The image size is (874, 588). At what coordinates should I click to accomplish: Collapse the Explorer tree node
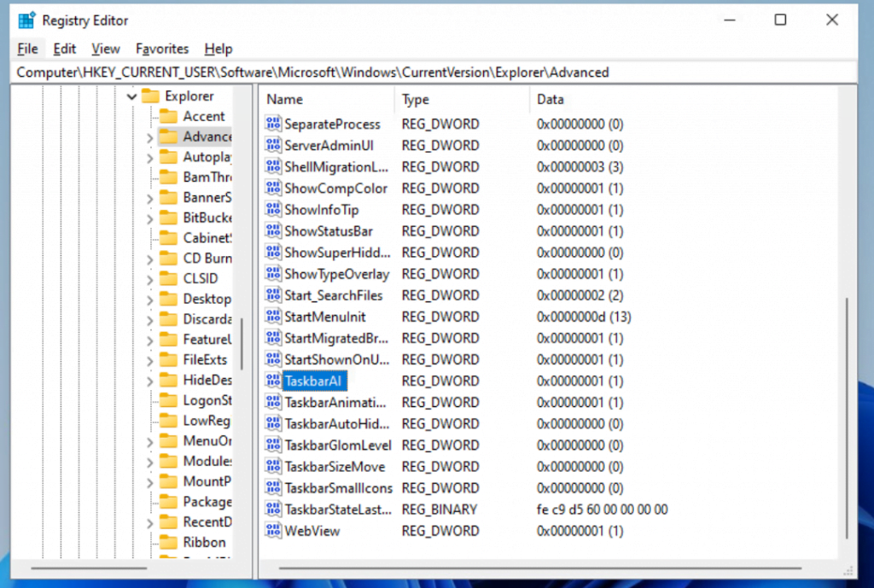(x=131, y=96)
